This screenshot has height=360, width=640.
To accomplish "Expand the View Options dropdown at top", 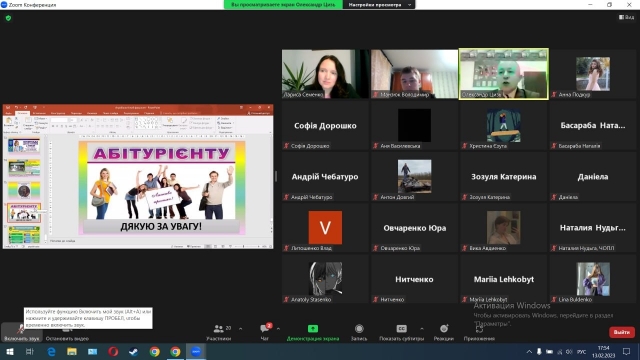I will pyautogui.click(x=380, y=4).
